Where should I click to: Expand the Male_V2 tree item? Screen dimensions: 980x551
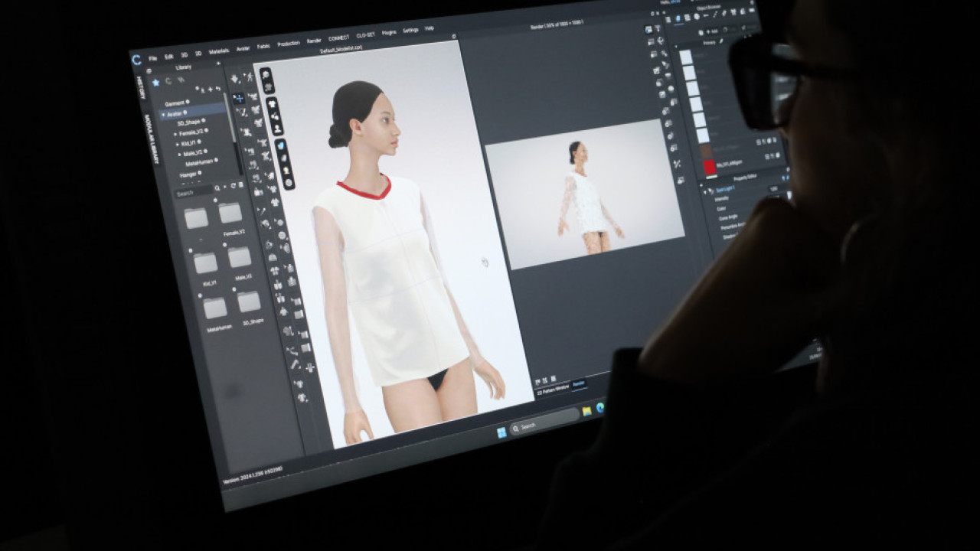[x=180, y=154]
